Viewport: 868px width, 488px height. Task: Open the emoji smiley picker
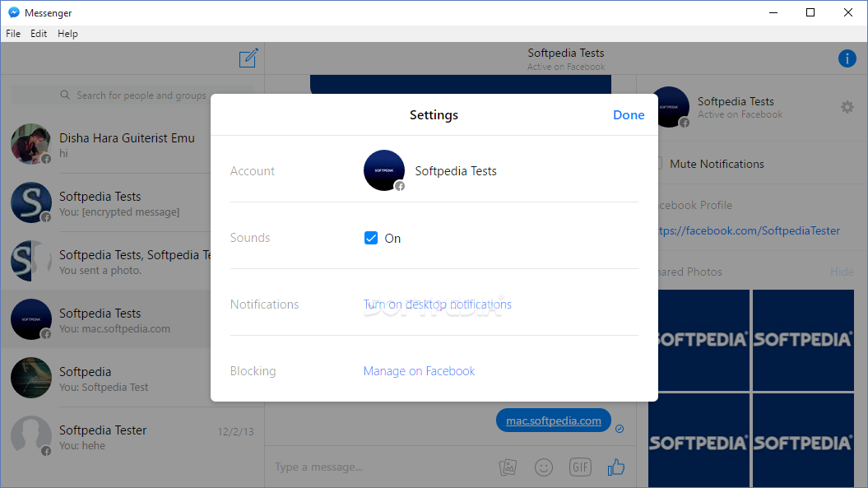click(544, 467)
